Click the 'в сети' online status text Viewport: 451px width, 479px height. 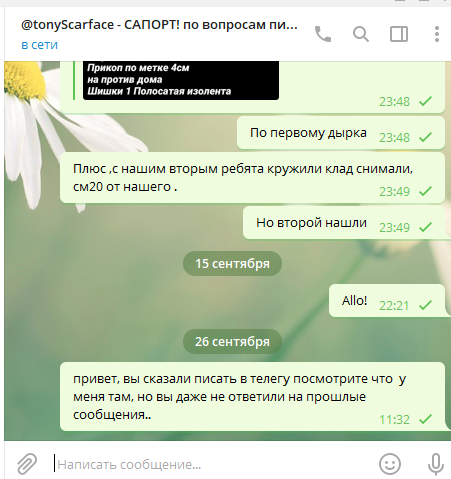click(39, 45)
